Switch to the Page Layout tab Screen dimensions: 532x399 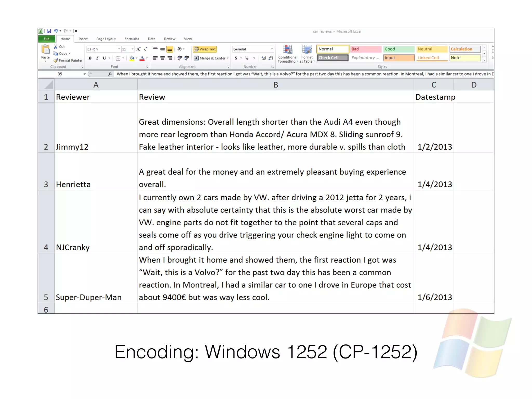pos(106,39)
